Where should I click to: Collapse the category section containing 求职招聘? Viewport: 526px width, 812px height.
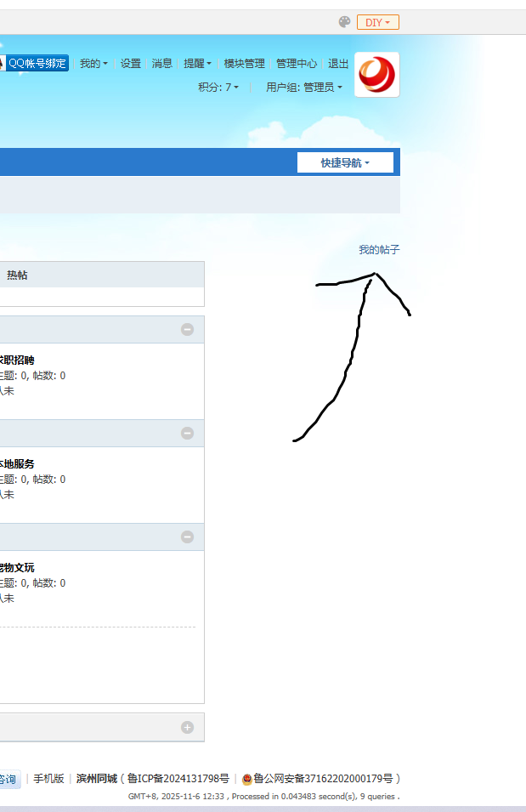[x=187, y=330]
